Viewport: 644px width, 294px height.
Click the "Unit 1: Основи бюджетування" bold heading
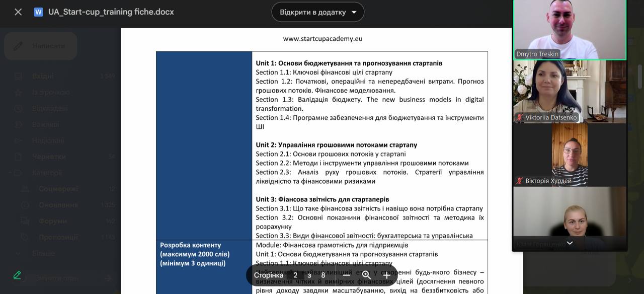pos(349,63)
